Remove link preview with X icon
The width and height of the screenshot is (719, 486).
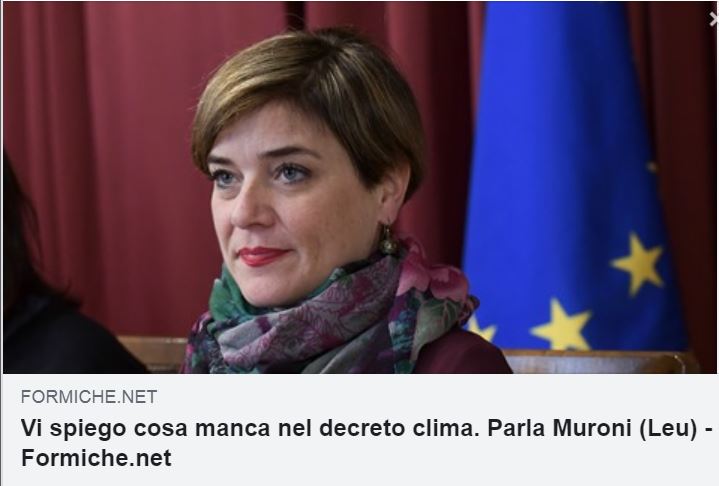pos(713,19)
